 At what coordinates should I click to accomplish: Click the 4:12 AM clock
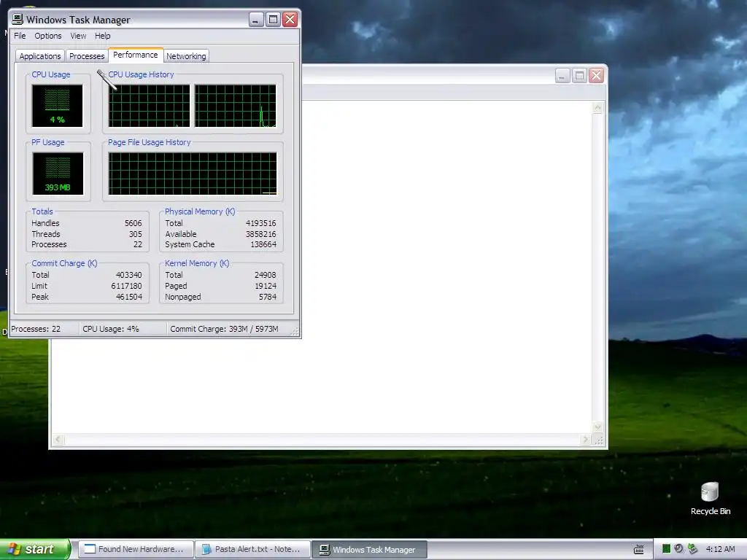[720, 549]
